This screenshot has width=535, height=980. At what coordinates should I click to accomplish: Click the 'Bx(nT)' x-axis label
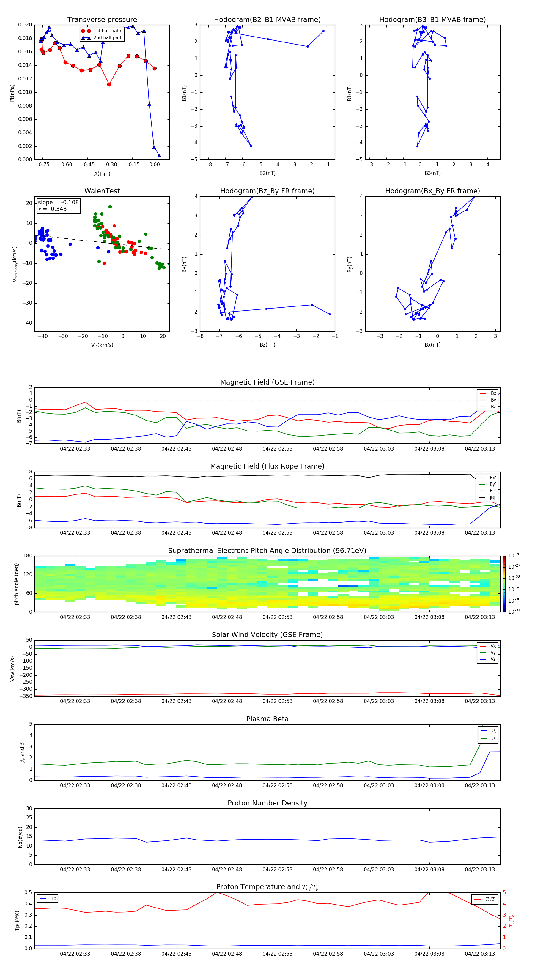(x=432, y=345)
